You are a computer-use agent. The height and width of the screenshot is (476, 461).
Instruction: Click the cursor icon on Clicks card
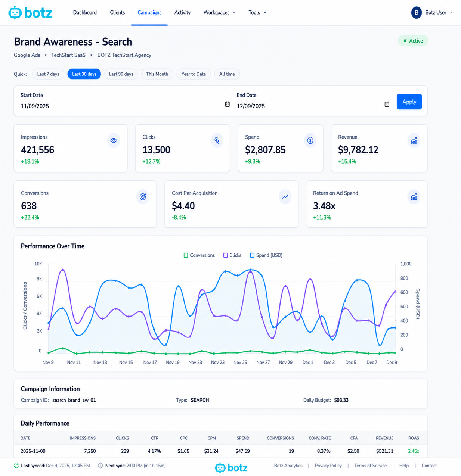click(x=217, y=140)
